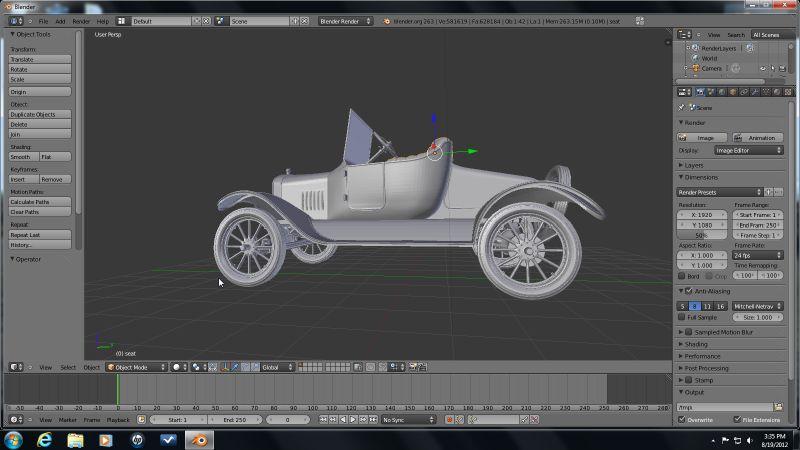Enable the Stamp checkbox

click(x=688, y=380)
